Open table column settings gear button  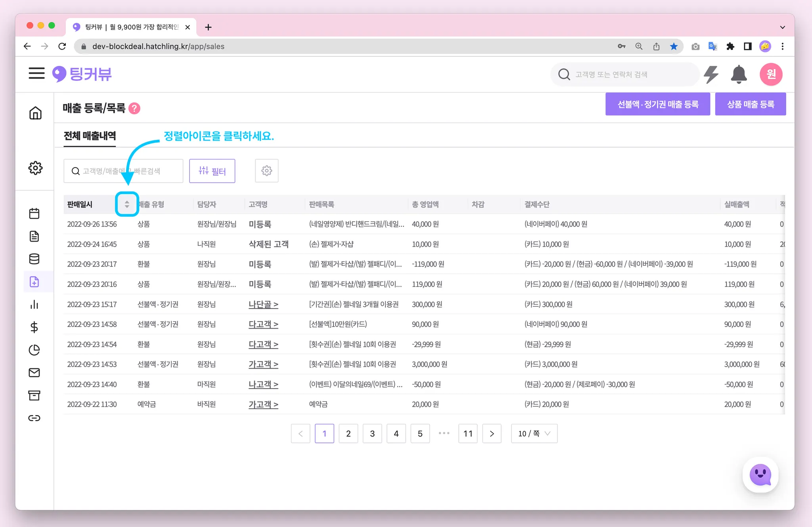click(266, 171)
